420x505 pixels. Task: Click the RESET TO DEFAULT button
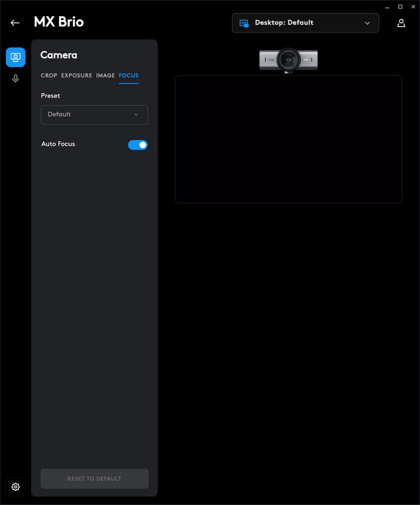[x=94, y=478]
